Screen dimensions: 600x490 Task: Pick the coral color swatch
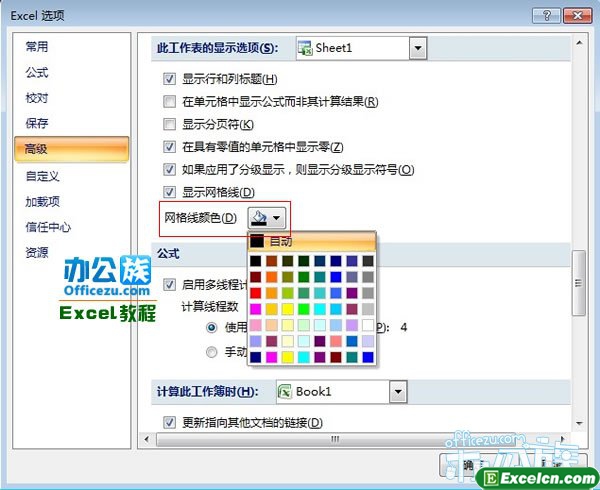tap(336, 341)
